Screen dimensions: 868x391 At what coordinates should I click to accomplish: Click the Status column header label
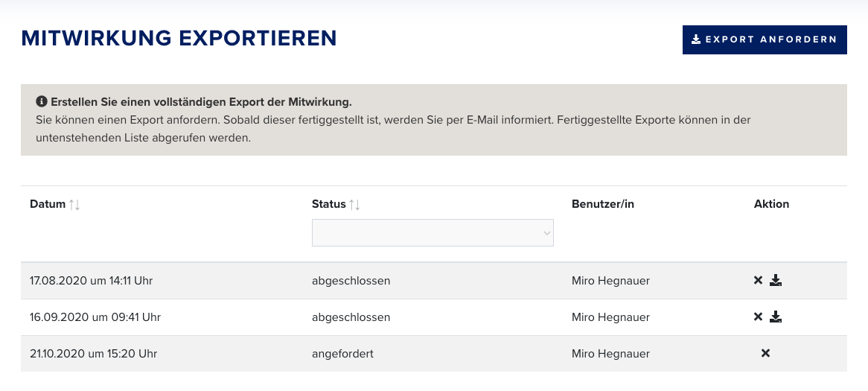(329, 204)
